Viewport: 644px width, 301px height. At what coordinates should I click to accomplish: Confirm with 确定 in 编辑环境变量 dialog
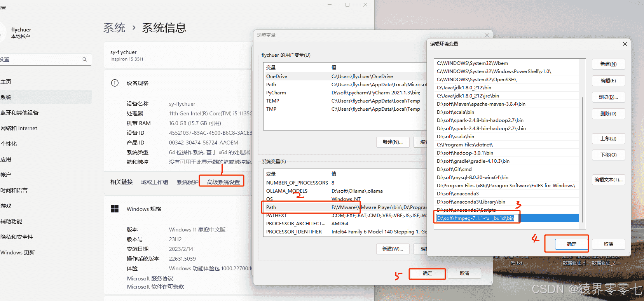pyautogui.click(x=571, y=244)
